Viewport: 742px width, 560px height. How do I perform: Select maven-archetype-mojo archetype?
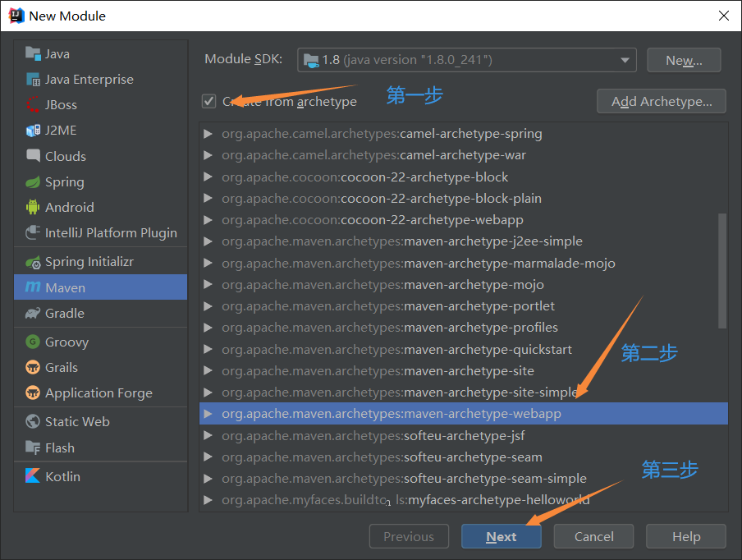(463, 284)
